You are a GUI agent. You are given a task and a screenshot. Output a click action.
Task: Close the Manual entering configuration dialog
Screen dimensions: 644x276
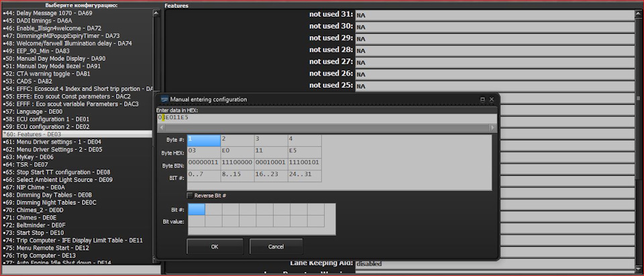pos(492,99)
